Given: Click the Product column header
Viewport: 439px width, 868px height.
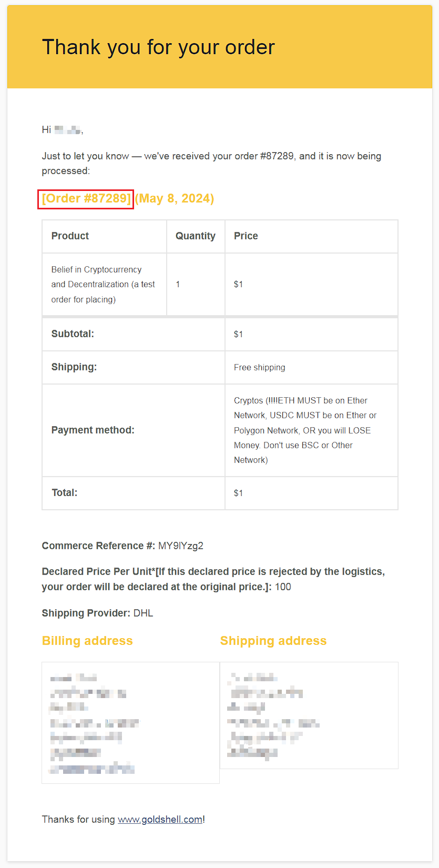Looking at the screenshot, I should (x=70, y=236).
